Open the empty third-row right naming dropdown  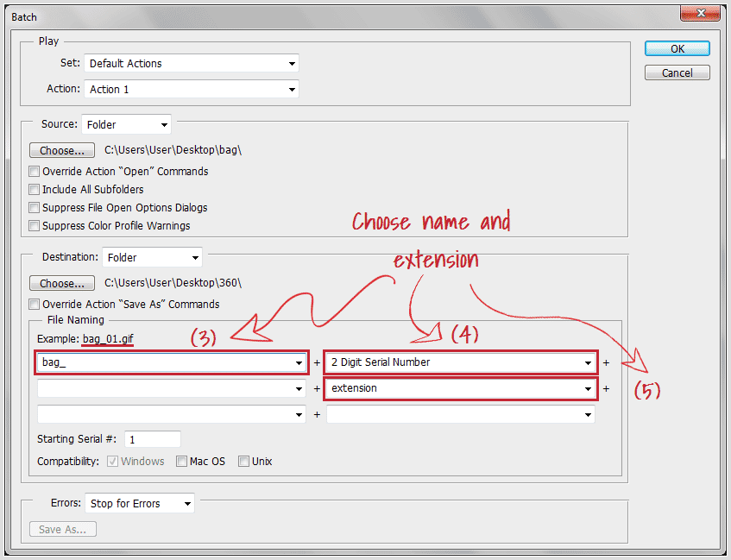coord(461,414)
